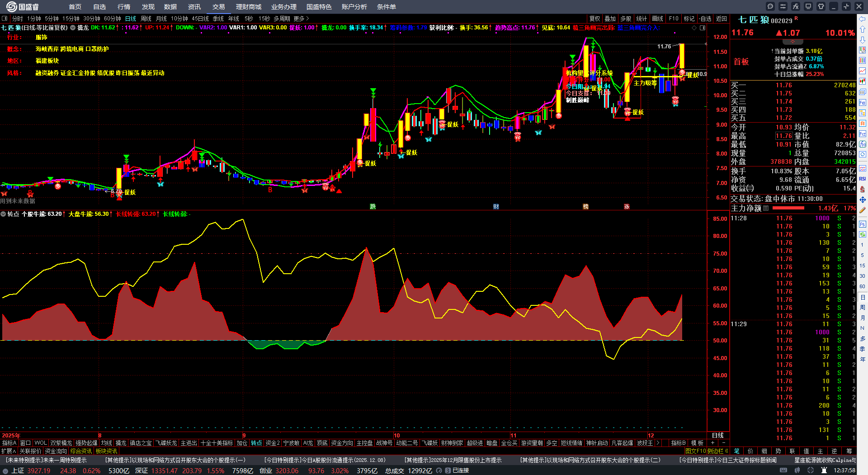Click the 上证 index value 3927.19
This screenshot has width=868, height=475.
[39, 470]
